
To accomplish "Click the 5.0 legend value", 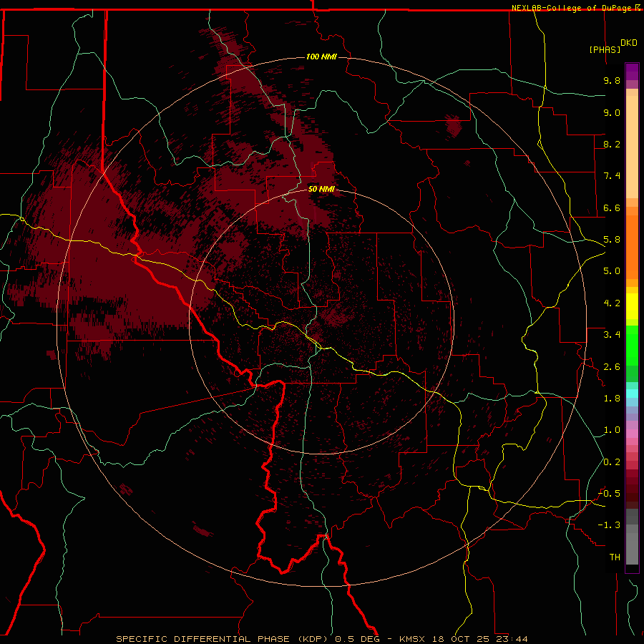I will [x=612, y=271].
